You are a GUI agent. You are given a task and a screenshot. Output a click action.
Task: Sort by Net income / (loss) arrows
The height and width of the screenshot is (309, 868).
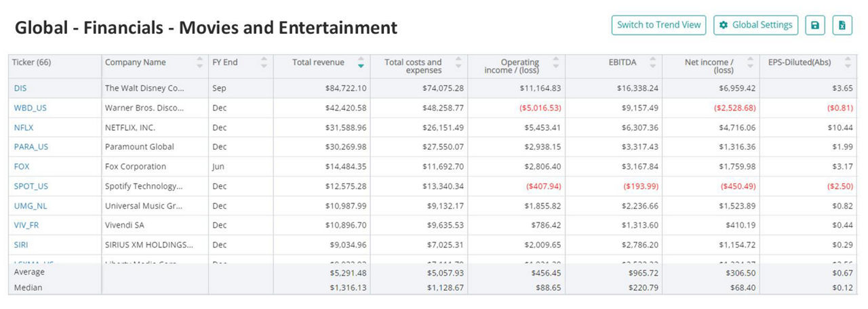[750, 62]
